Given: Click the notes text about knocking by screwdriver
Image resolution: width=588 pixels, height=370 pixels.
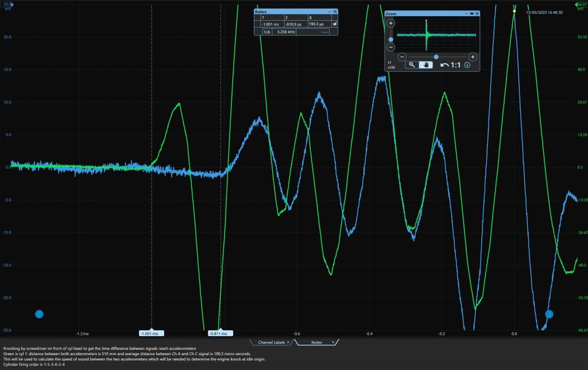Looking at the screenshot, I should point(100,349).
